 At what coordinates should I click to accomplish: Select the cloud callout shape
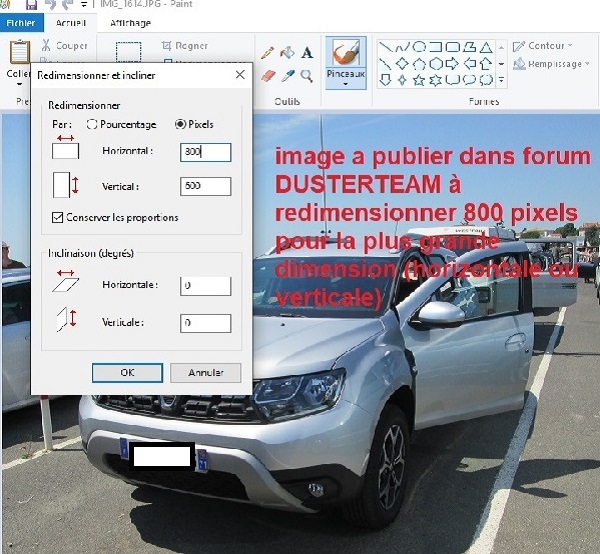pos(486,80)
